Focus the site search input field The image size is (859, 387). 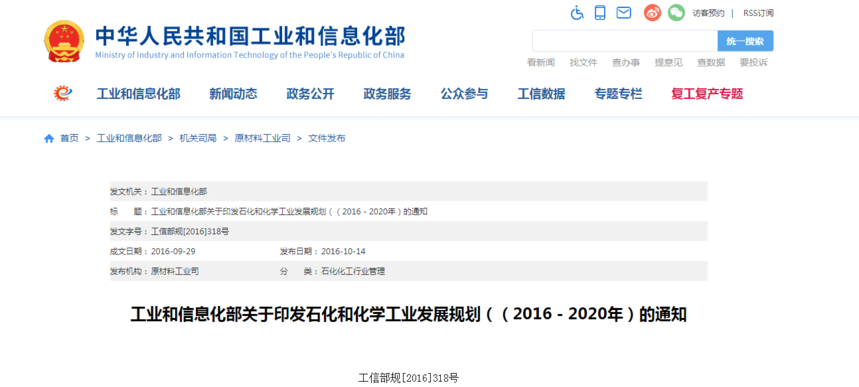pos(625,41)
